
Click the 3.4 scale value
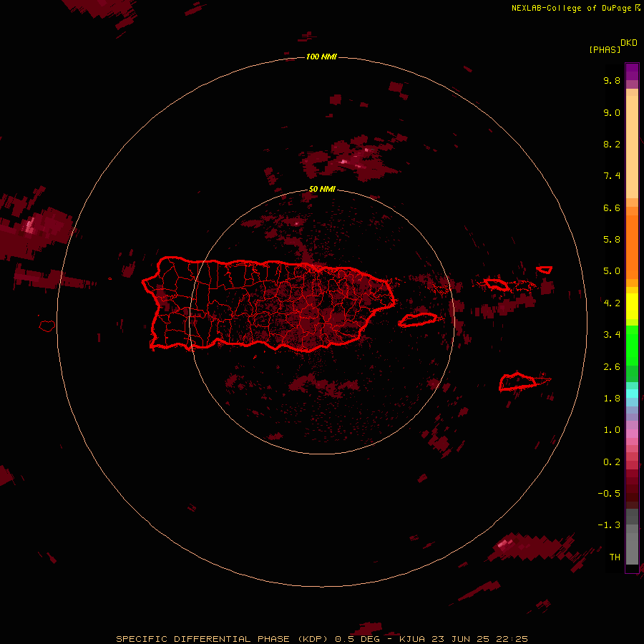click(x=612, y=335)
